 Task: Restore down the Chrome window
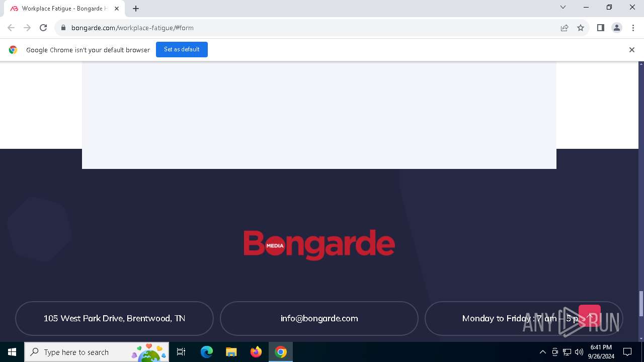click(x=609, y=7)
